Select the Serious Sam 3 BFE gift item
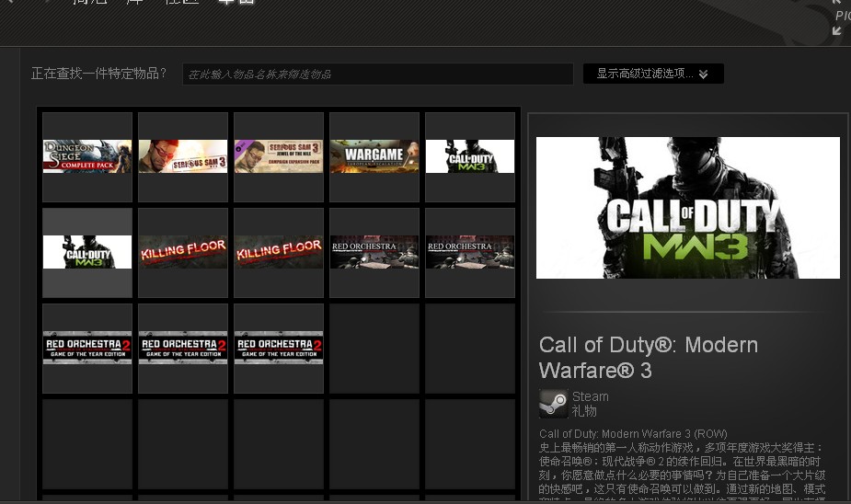Viewport: 851px width, 504px height. 183,156
